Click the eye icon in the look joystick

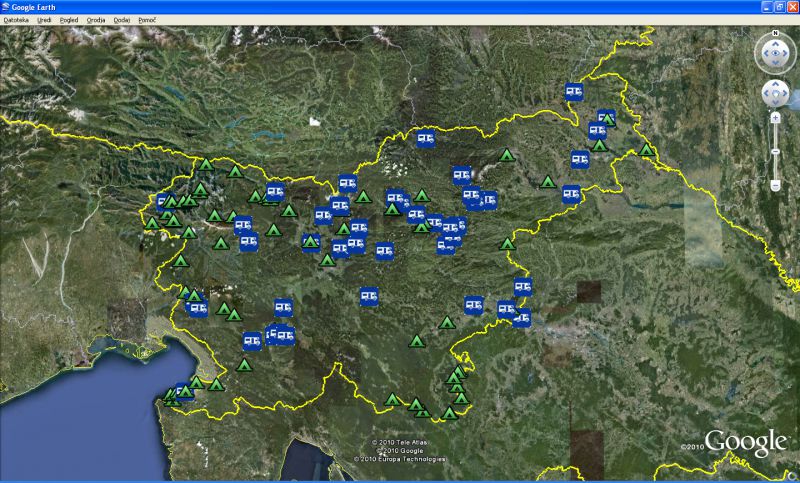pyautogui.click(x=776, y=53)
